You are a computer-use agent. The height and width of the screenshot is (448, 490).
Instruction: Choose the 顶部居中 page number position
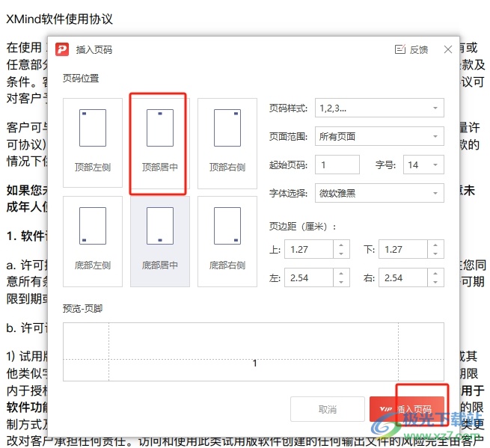coord(159,143)
